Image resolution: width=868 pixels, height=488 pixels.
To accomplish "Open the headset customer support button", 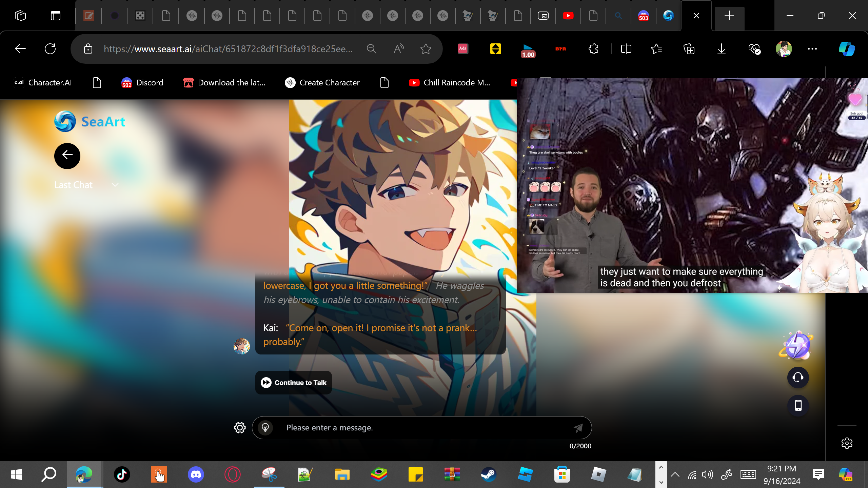I will pyautogui.click(x=798, y=377).
